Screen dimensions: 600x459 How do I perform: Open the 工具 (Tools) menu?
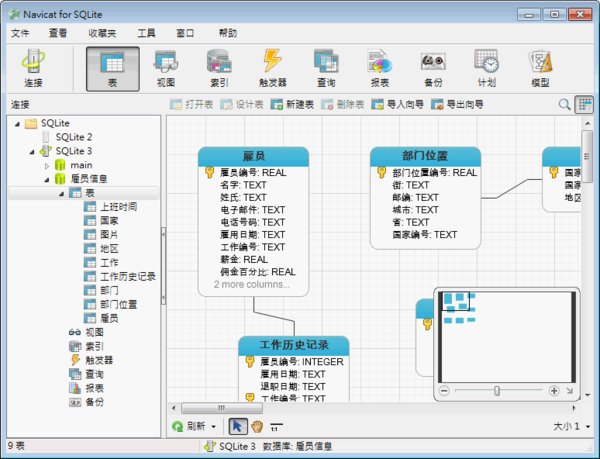coord(146,33)
